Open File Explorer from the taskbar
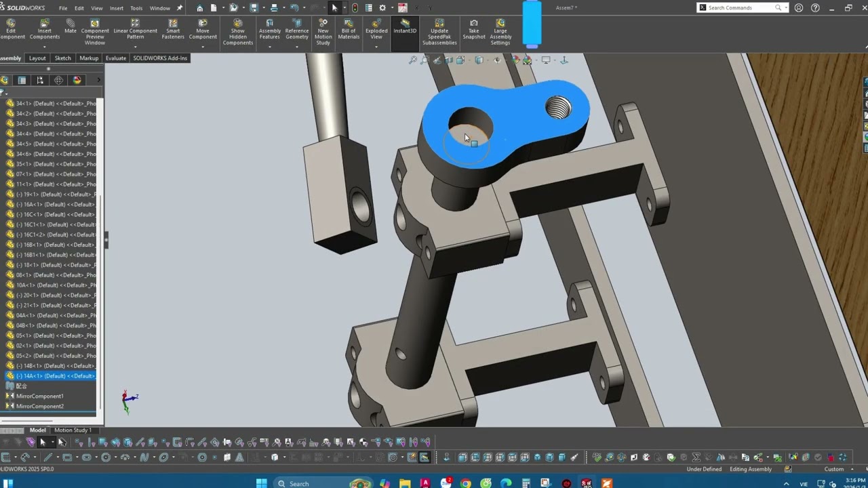Viewport: 868px width, 488px height. [x=405, y=483]
